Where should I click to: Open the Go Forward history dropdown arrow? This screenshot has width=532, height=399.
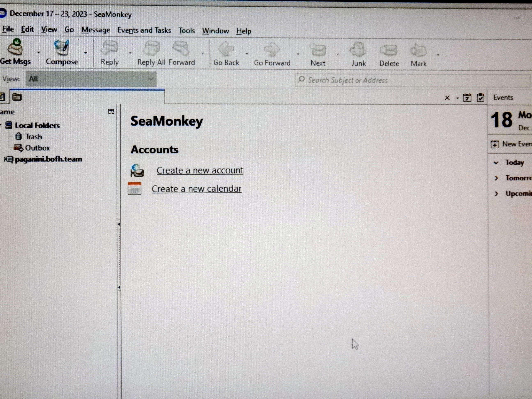(298, 54)
